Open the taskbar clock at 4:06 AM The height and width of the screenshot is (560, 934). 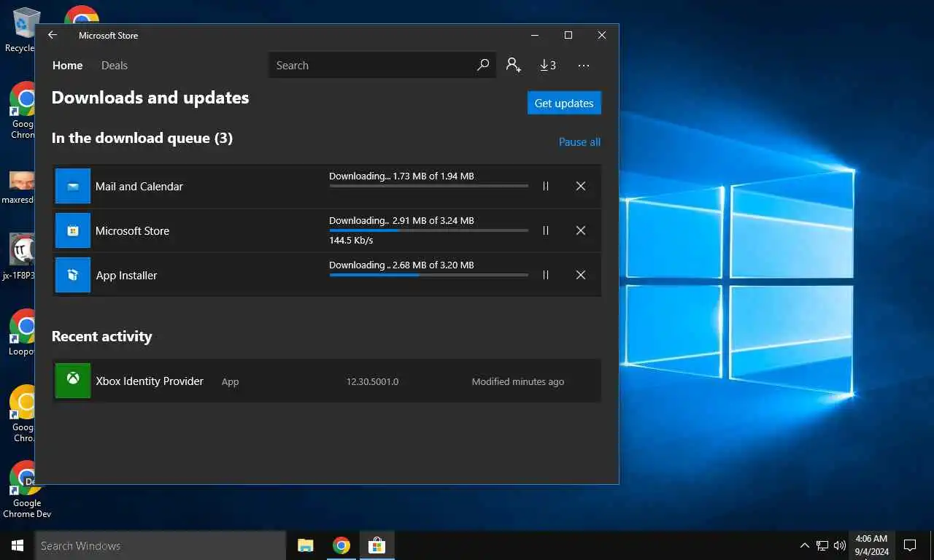(872, 545)
